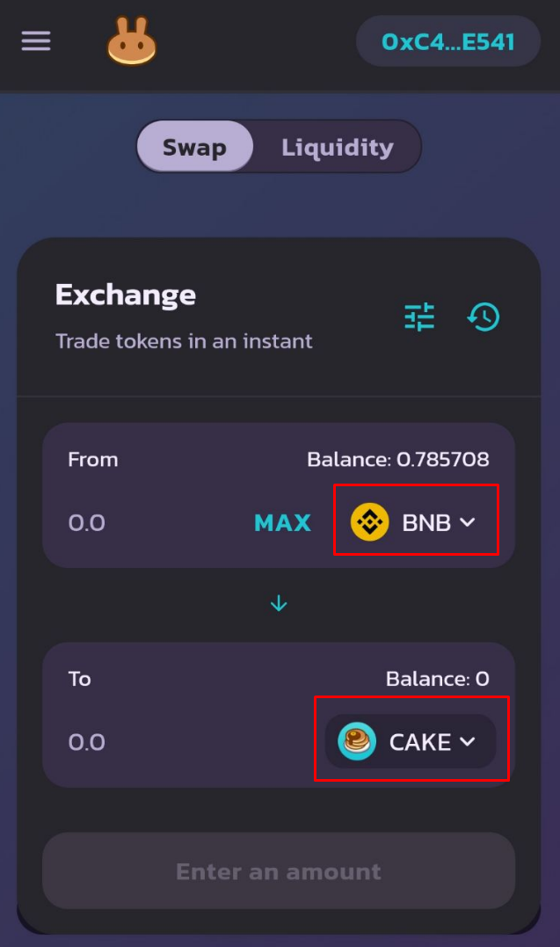This screenshot has width=560, height=947.
Task: Click the yellow BNB coin icon
Action: coord(369,522)
